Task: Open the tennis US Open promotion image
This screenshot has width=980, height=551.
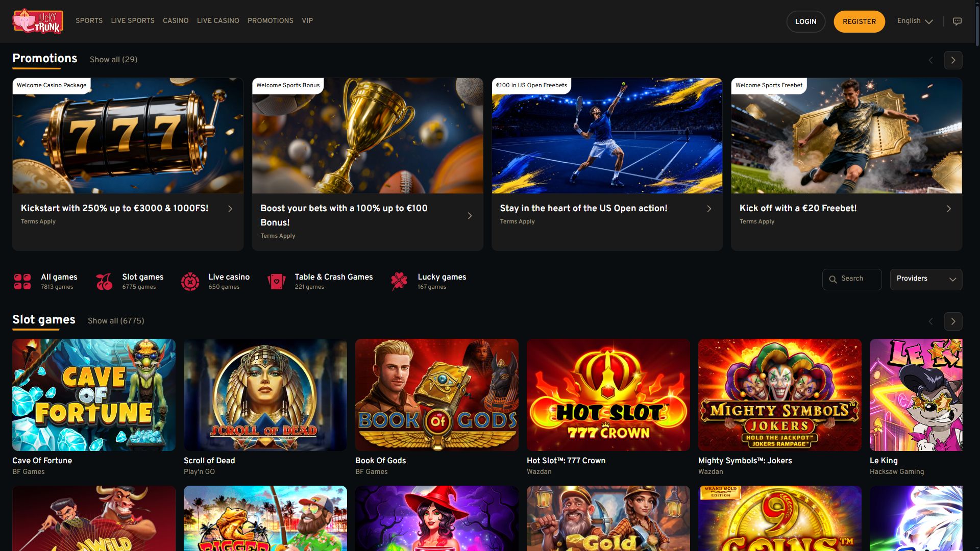Action: pos(607,136)
